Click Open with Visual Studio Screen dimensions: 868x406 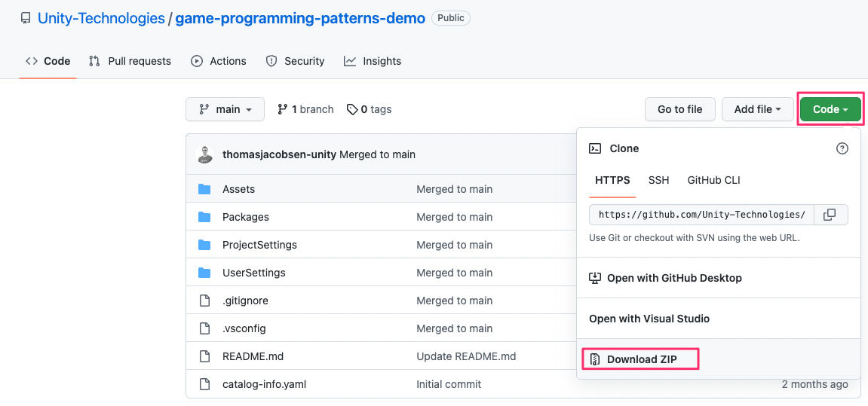coord(649,319)
